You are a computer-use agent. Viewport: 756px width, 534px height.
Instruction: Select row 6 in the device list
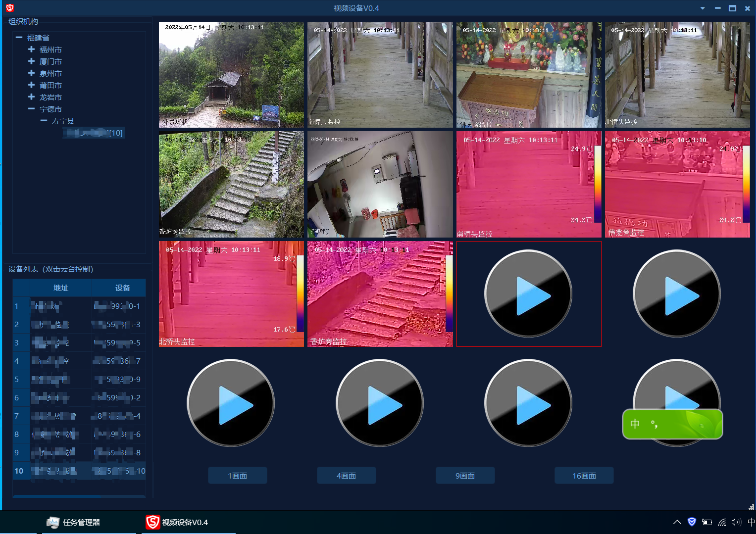coord(79,397)
